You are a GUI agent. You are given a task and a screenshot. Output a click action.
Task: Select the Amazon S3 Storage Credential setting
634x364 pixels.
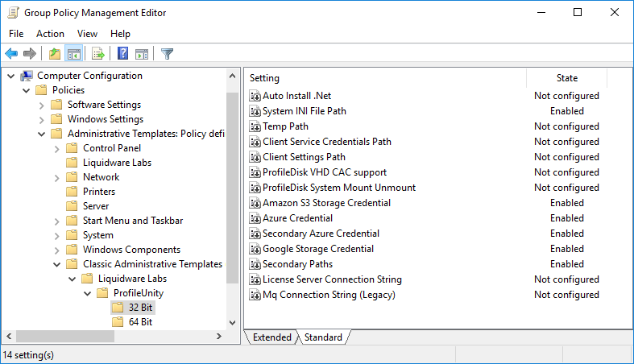(326, 203)
